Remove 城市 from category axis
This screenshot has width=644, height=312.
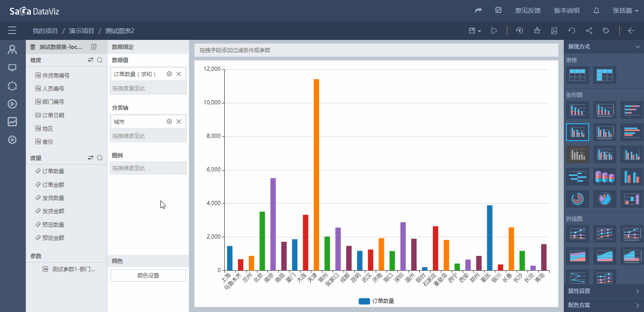(179, 122)
